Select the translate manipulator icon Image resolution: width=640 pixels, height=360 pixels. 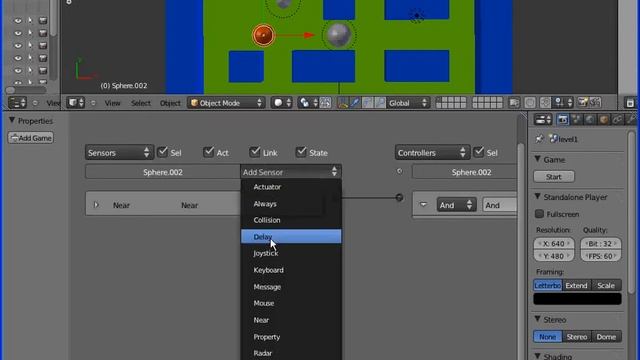point(355,103)
